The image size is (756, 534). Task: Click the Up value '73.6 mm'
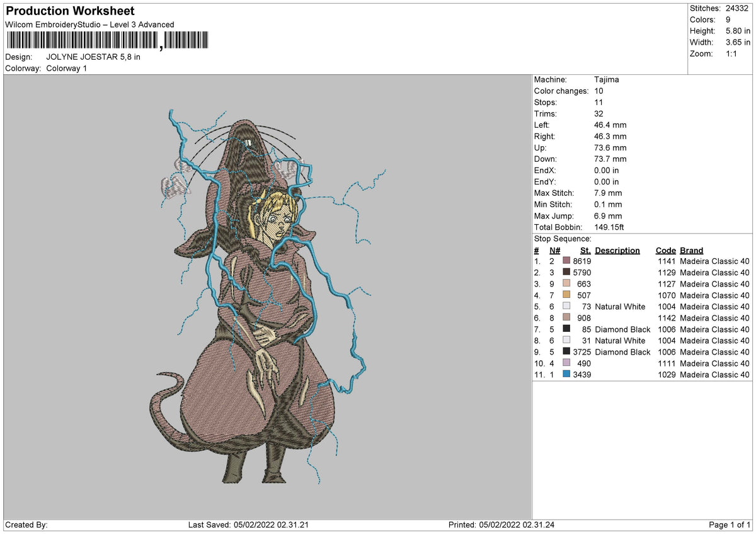pyautogui.click(x=610, y=147)
